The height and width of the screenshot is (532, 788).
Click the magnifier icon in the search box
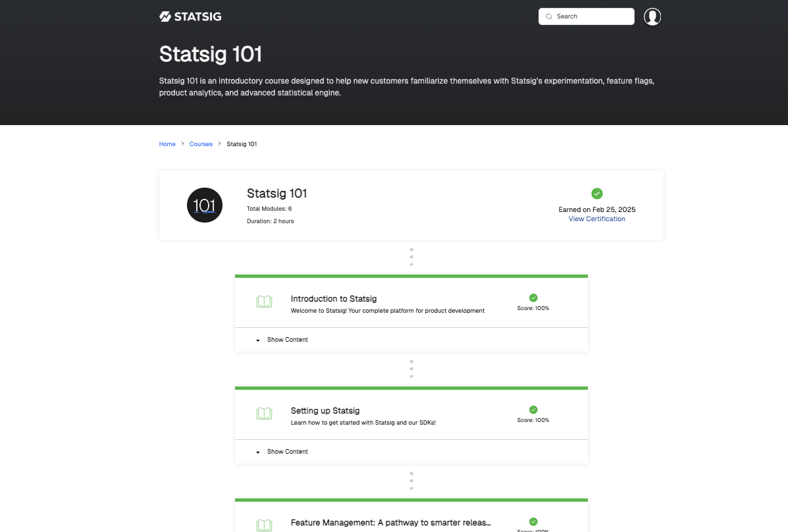coord(549,16)
